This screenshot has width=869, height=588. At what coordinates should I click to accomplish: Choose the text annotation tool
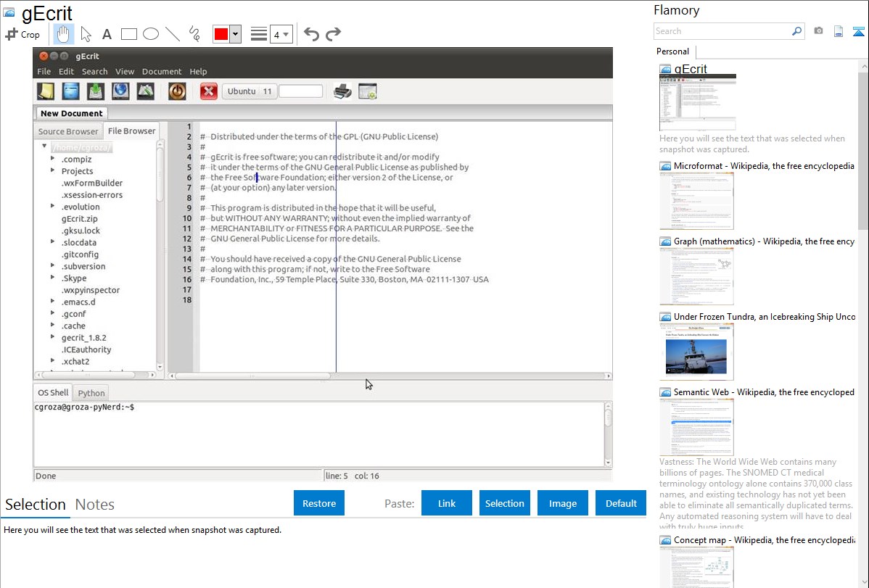pos(107,34)
